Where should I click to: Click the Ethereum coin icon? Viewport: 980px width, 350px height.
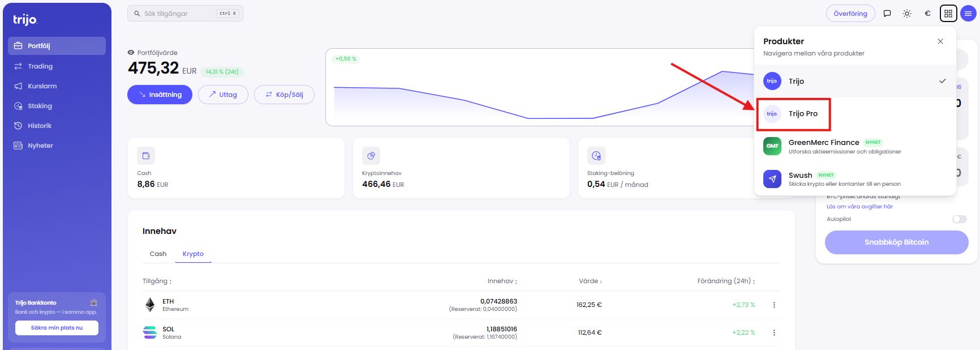(150, 305)
